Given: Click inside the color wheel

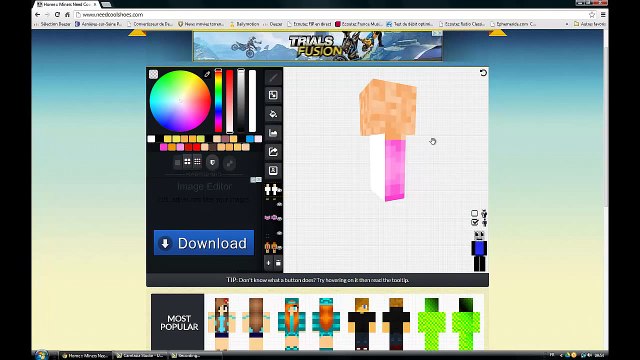Looking at the screenshot, I should click(180, 101).
